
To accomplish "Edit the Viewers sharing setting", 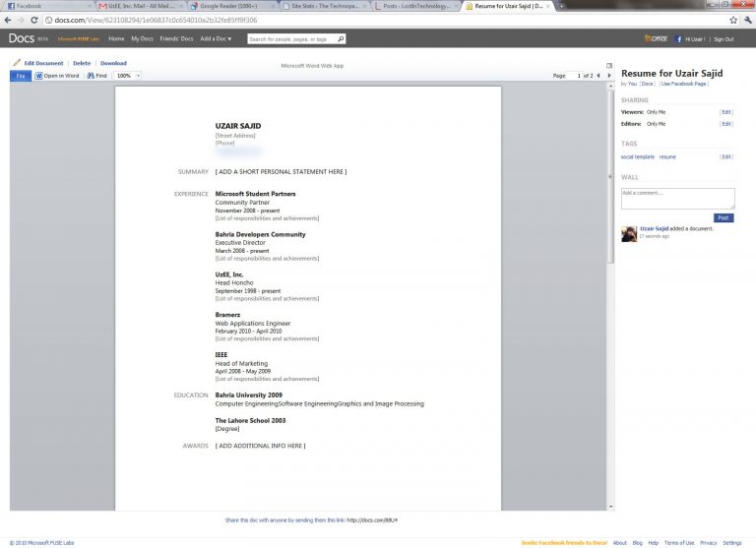I will coord(726,112).
